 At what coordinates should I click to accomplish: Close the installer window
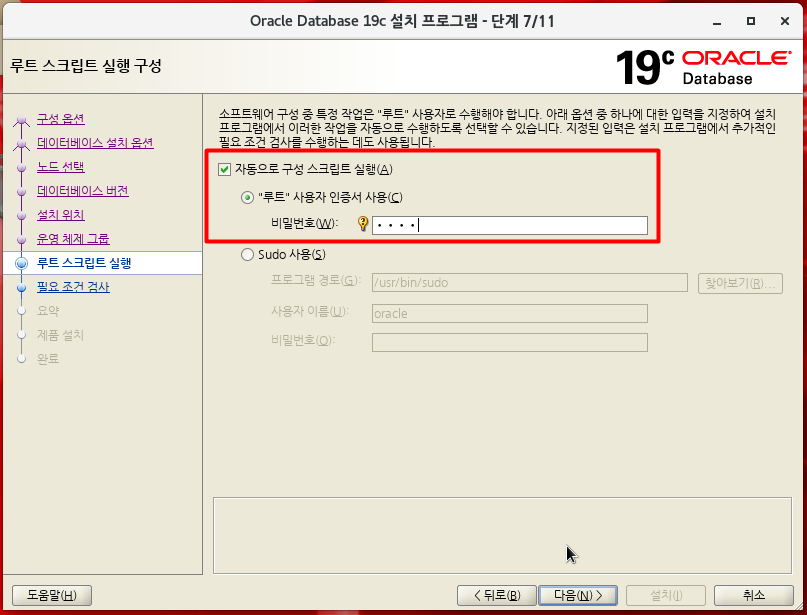(785, 21)
